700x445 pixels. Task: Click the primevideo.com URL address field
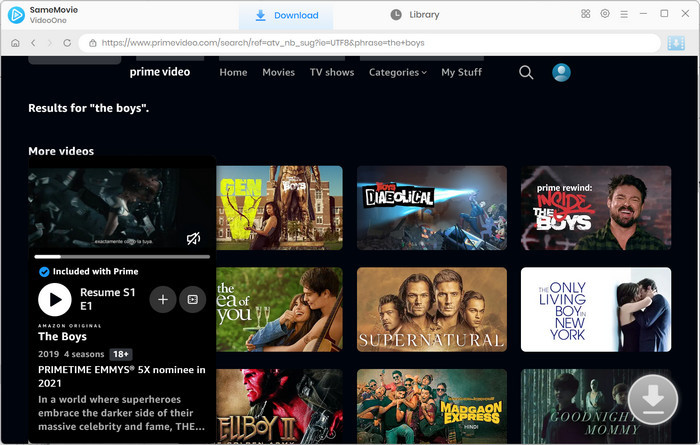click(370, 43)
